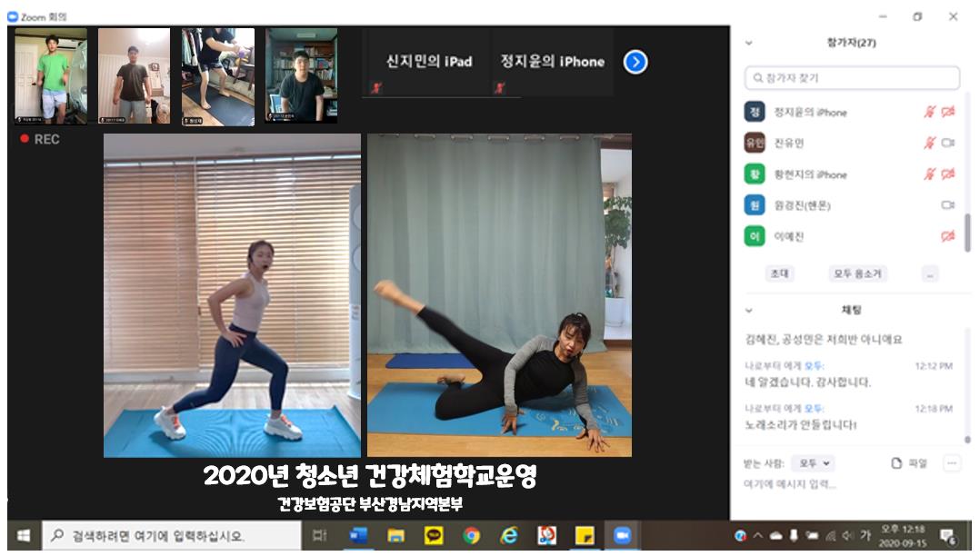Open KakaoTalk from the taskbar

432,536
